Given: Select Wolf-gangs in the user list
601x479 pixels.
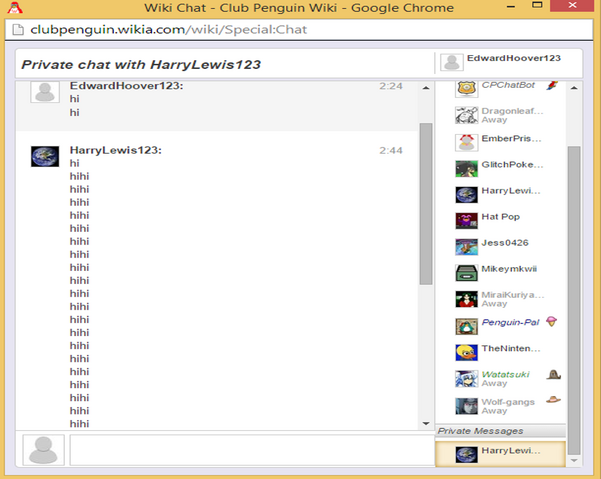Looking at the screenshot, I should pos(508,402).
